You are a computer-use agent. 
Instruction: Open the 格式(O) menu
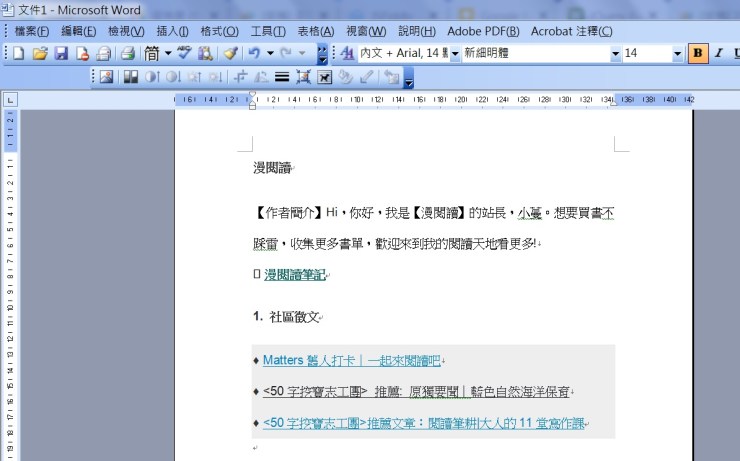[x=219, y=31]
